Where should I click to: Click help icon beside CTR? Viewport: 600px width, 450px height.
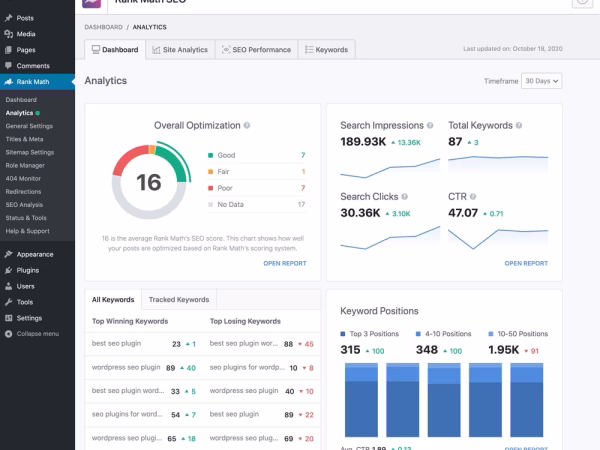[x=473, y=197]
